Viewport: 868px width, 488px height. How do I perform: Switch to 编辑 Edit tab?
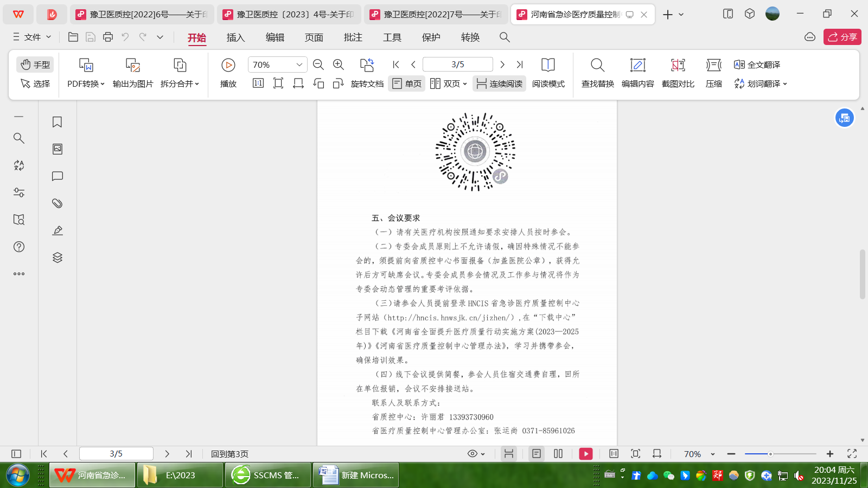click(x=275, y=37)
